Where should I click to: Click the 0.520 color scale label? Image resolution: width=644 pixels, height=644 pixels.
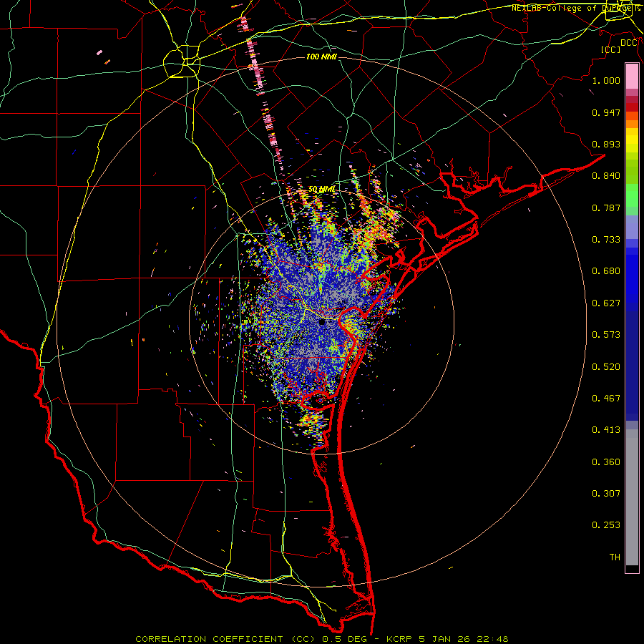pos(606,367)
